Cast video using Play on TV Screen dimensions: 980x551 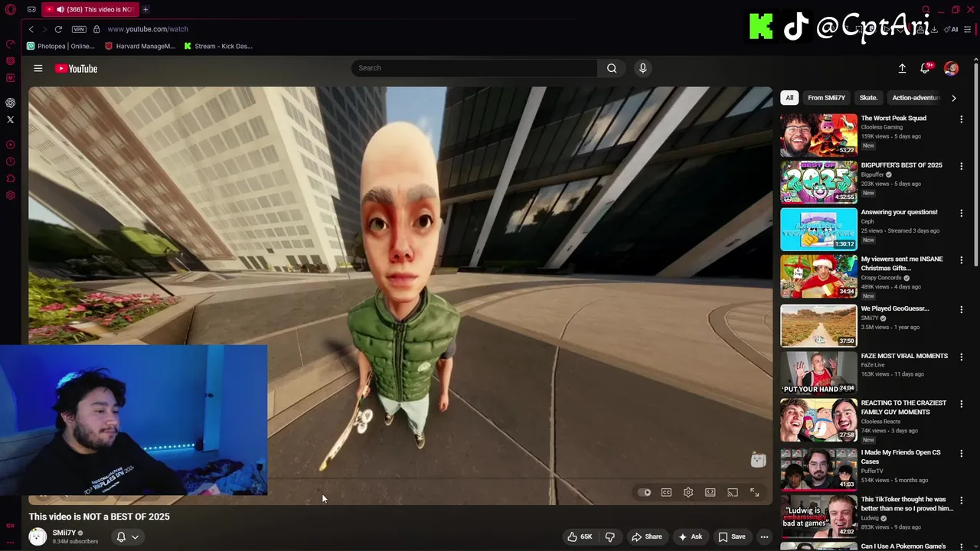click(733, 493)
